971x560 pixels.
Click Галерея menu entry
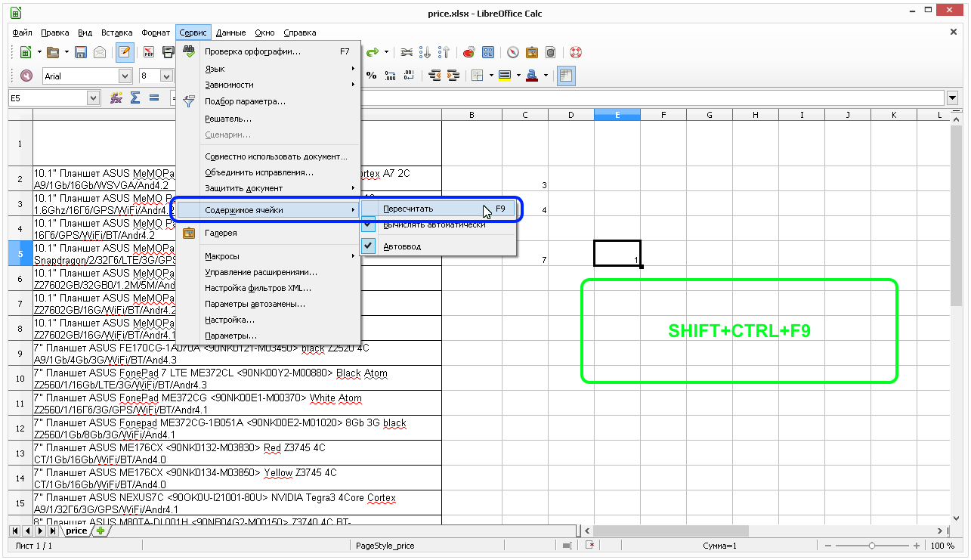tap(268, 233)
